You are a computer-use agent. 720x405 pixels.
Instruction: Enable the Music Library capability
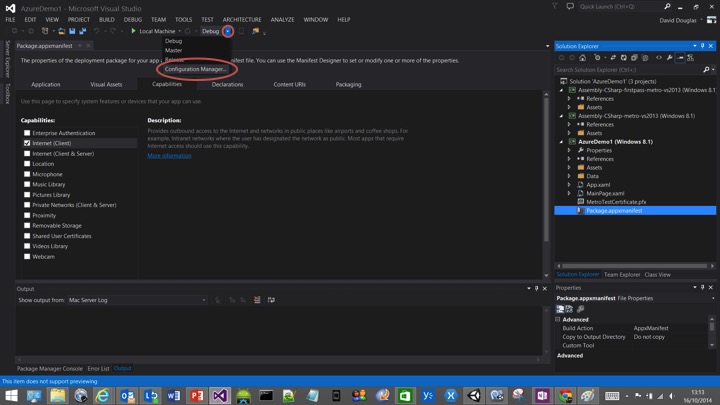(x=27, y=184)
